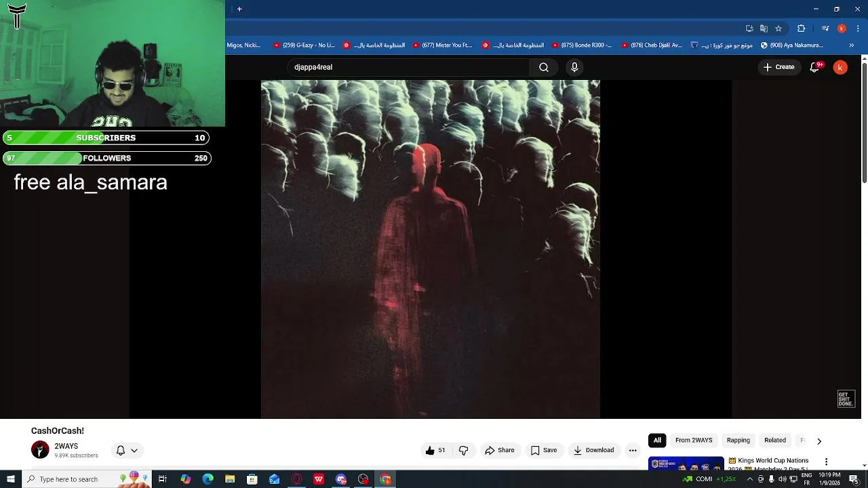This screenshot has height=488, width=868.
Task: Open bookmark (876) Cheb Djalil Av...
Action: click(x=652, y=45)
